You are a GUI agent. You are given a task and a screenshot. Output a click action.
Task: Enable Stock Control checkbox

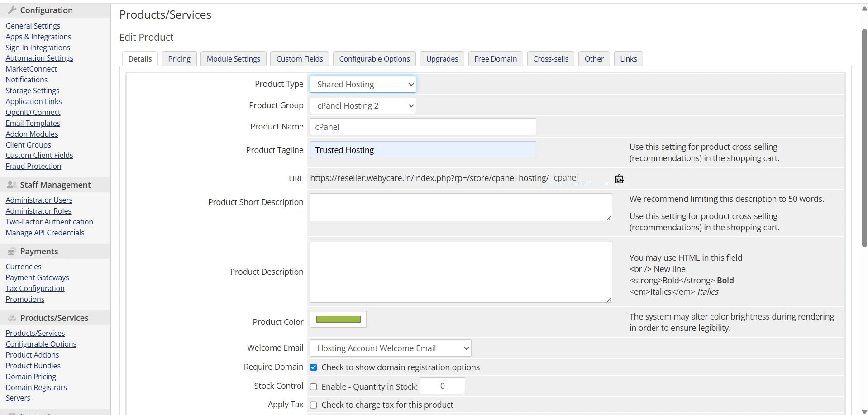[313, 386]
